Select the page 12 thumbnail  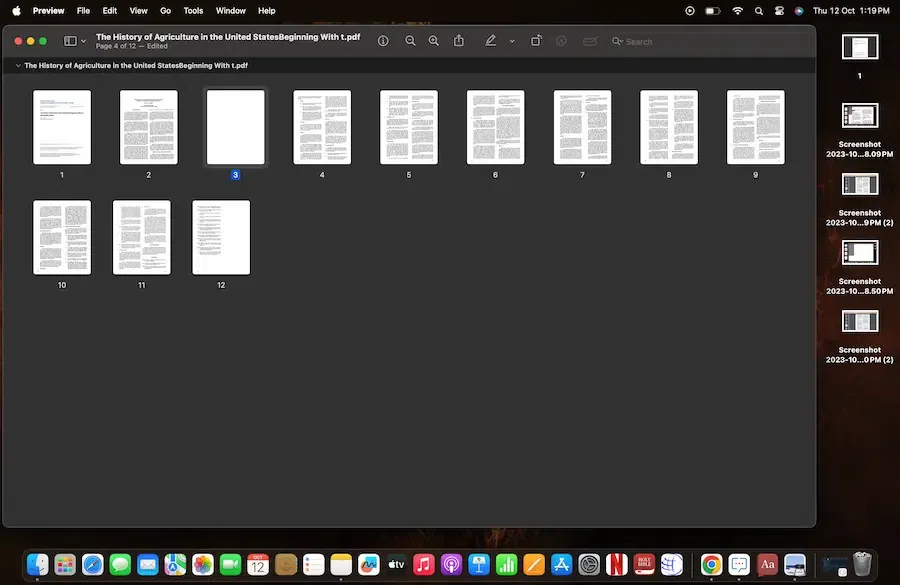pos(221,237)
